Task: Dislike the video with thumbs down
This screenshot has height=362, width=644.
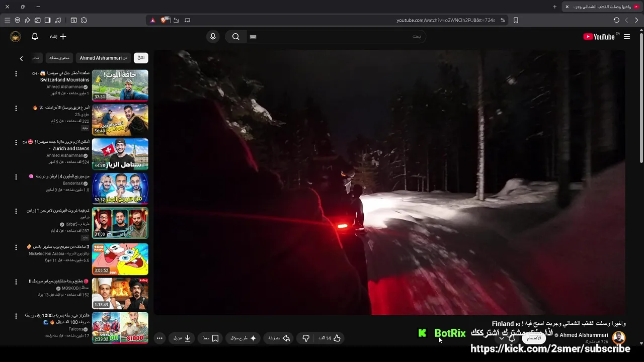Action: (x=306, y=338)
